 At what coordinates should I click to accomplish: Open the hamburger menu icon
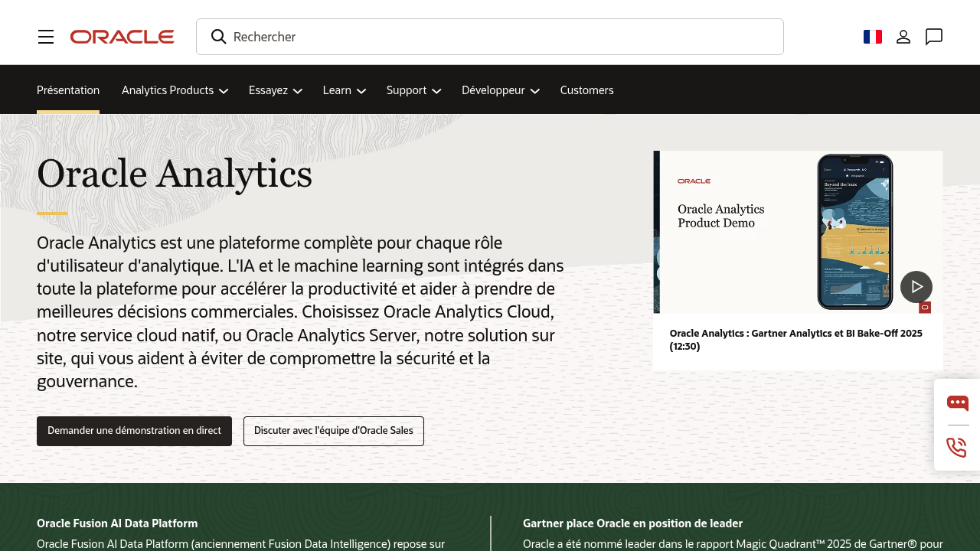pos(46,37)
